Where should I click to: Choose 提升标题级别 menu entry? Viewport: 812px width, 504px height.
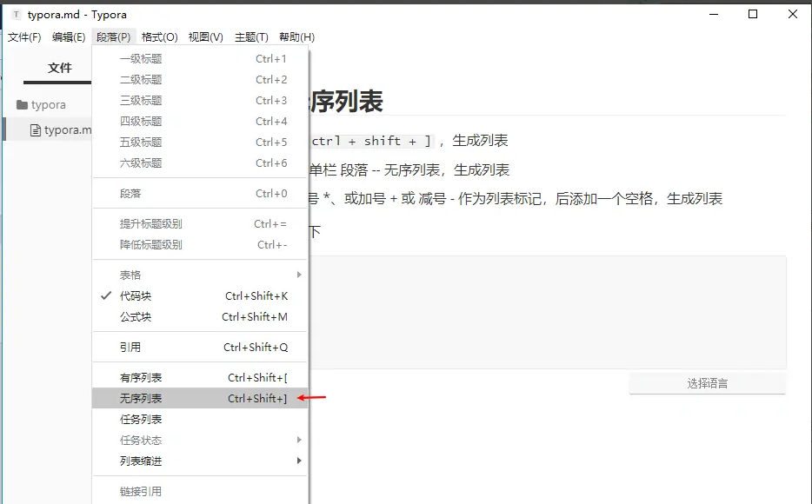(200, 224)
